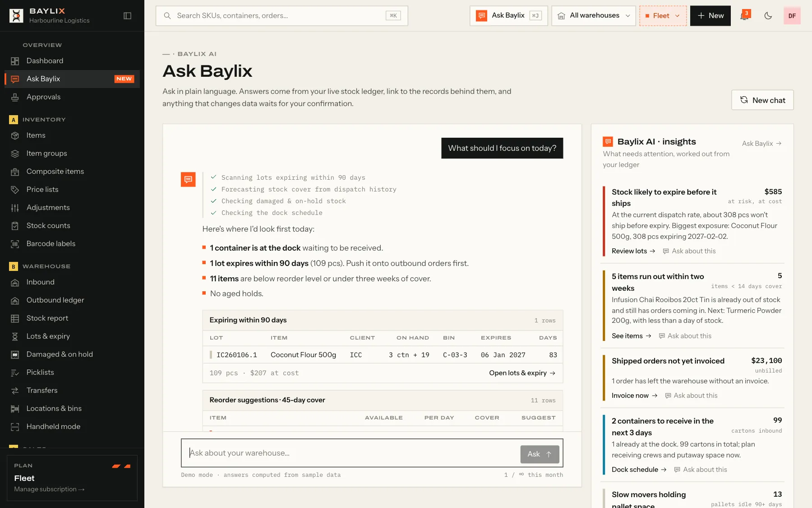Click Price lists tag icon
812x508 pixels.
[x=15, y=190]
